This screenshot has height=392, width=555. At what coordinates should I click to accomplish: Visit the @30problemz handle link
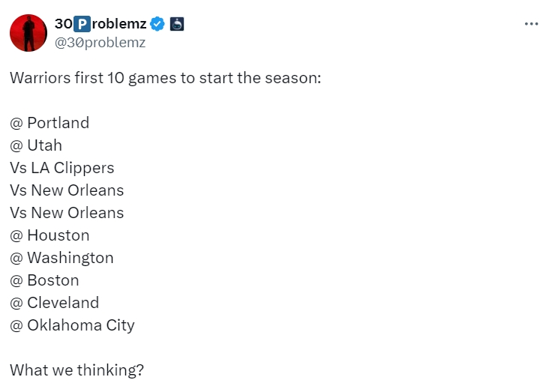[100, 43]
